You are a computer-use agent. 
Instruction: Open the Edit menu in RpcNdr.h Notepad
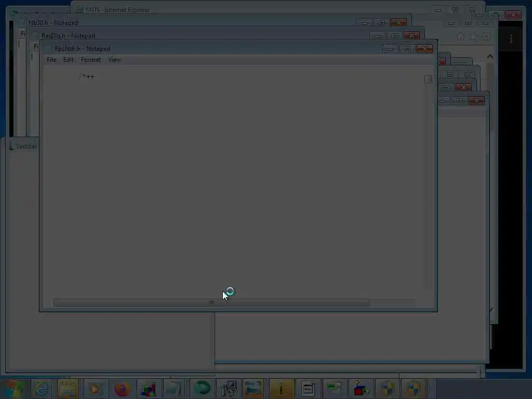68,60
